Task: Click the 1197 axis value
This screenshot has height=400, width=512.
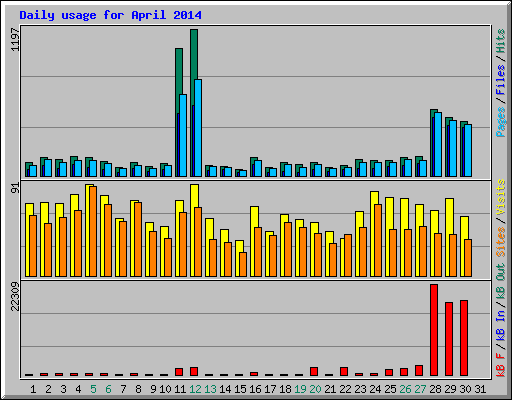Action: 15,40
